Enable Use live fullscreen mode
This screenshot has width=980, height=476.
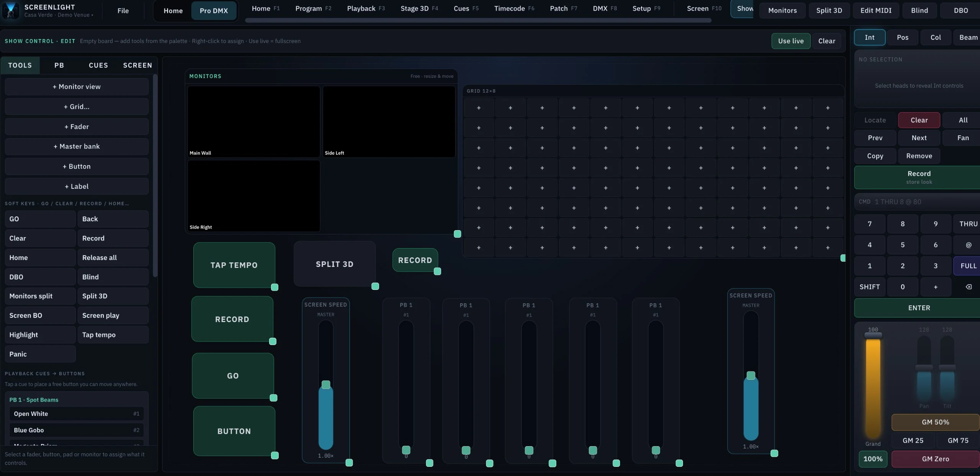coord(791,41)
